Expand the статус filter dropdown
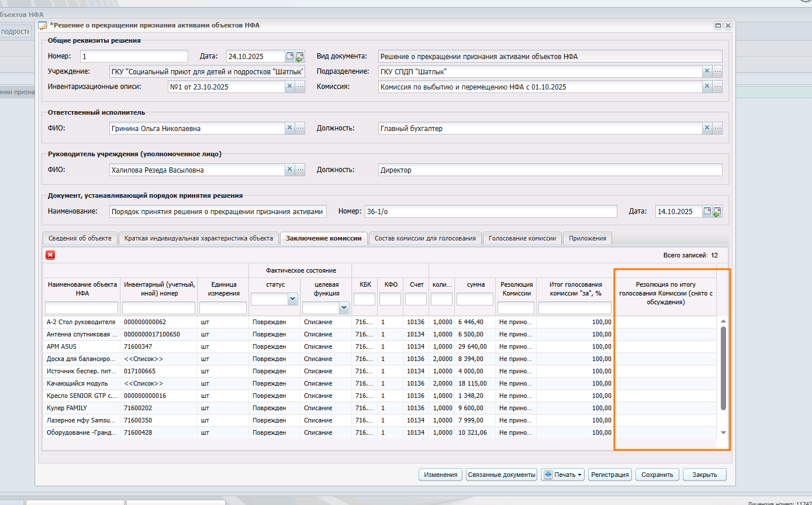Image resolution: width=812 pixels, height=505 pixels. pos(292,299)
